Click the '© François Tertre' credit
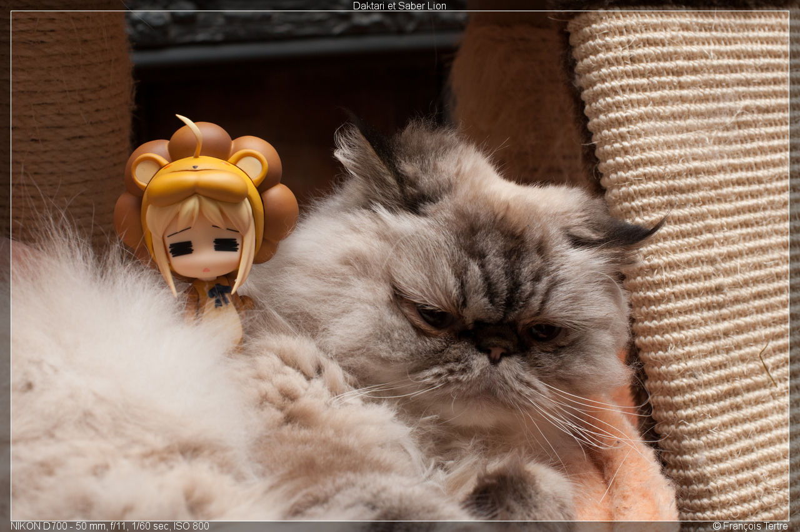Screen dimensions: 800x532 click(x=750, y=526)
